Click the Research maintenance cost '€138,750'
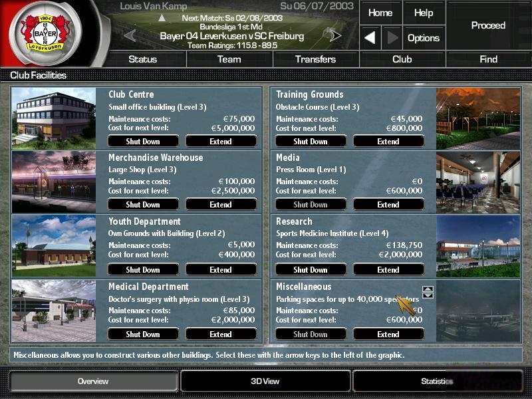This screenshot has height=399, width=532. (404, 245)
